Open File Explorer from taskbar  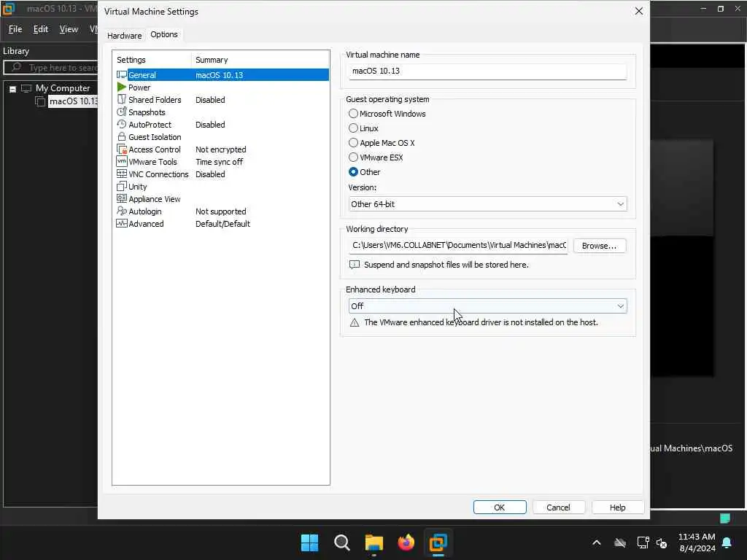click(x=374, y=542)
